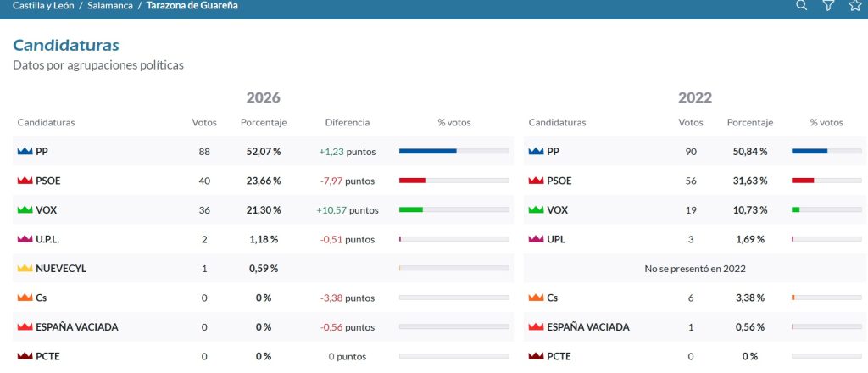This screenshot has height=373, width=868.
Task: Click the 2022 Porcentaje column header
Action: pos(750,122)
